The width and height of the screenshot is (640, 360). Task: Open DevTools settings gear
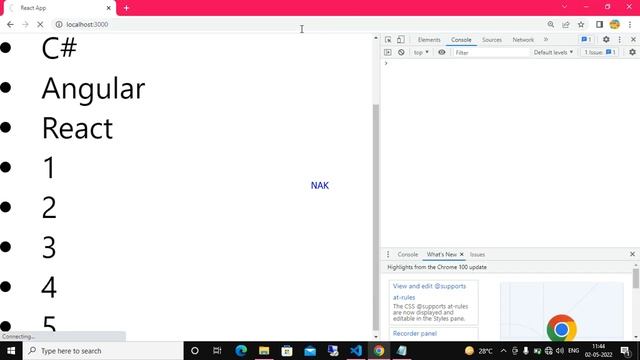click(x=606, y=40)
